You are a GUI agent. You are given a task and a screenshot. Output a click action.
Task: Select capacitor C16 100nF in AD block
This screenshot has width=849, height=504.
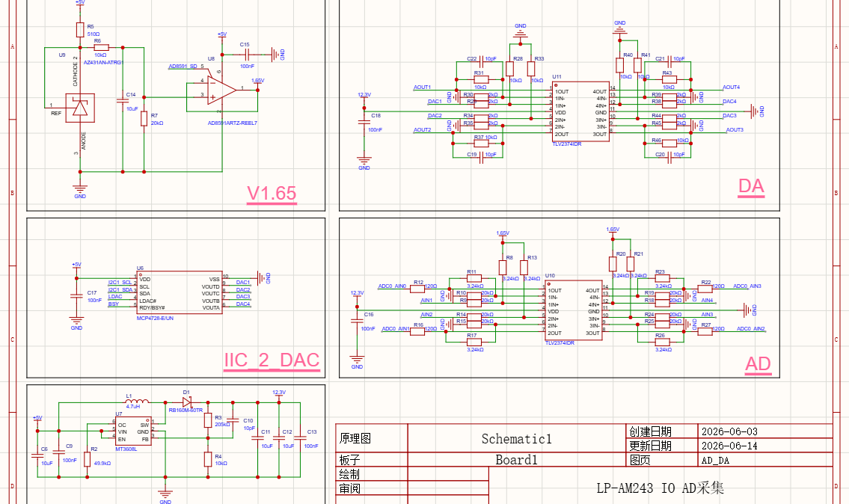pos(357,321)
